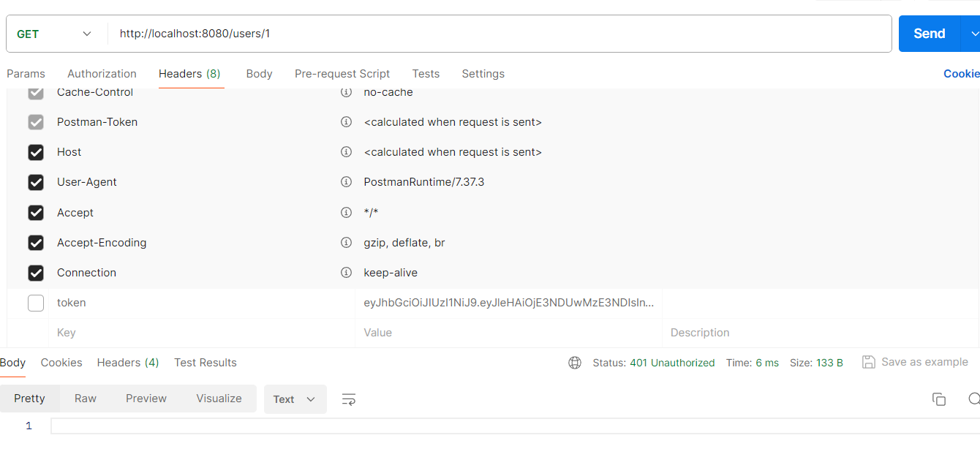Switch to the Headers (4) response tab
Viewport: 980px width, 468px height.
127,363
